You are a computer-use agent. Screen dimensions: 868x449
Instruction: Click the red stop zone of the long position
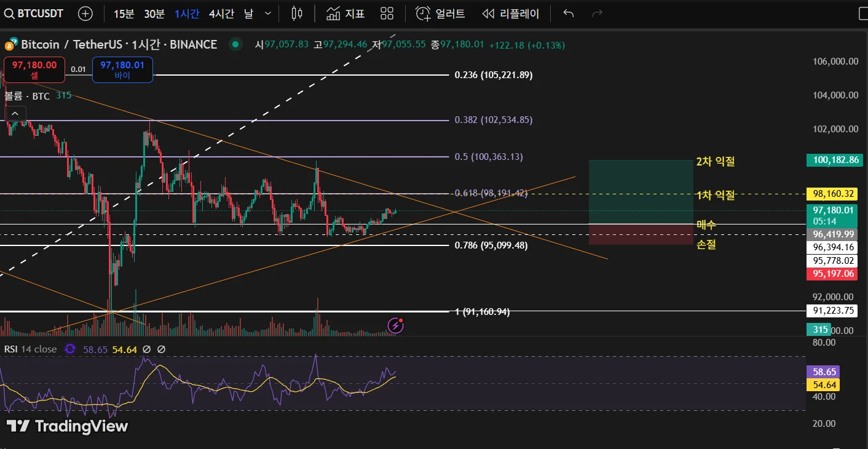641,234
